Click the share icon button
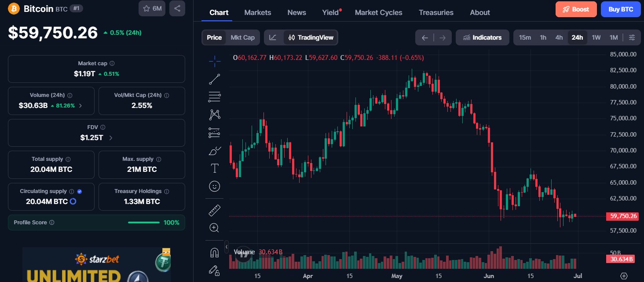The image size is (644, 282). point(177,8)
